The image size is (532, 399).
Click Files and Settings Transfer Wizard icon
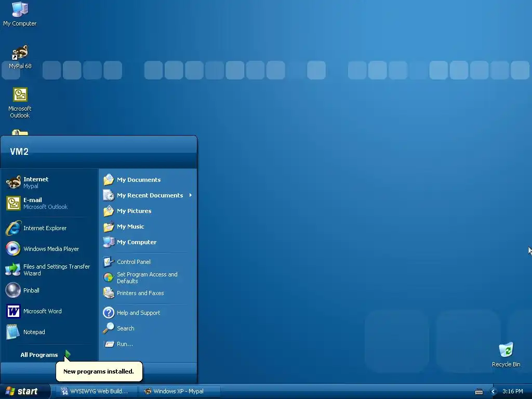[x=13, y=270]
